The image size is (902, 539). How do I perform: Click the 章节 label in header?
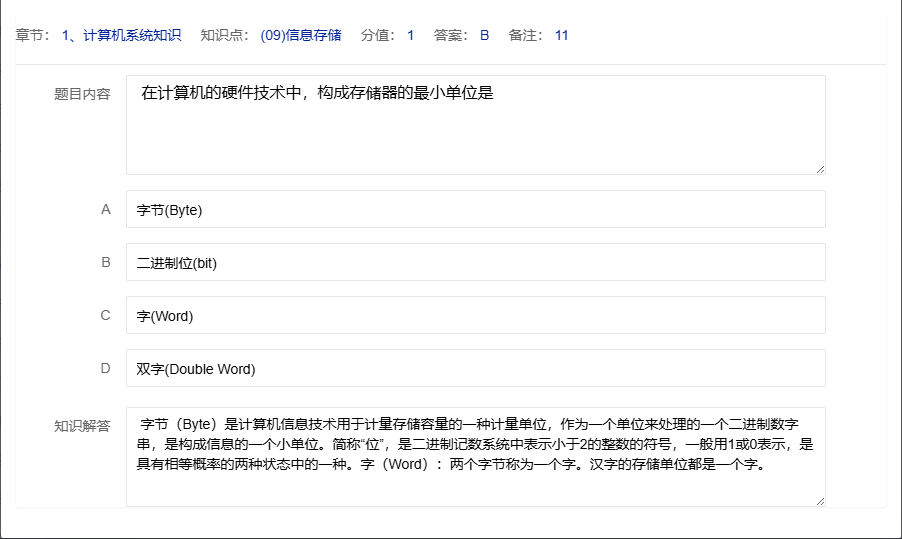tap(35, 36)
